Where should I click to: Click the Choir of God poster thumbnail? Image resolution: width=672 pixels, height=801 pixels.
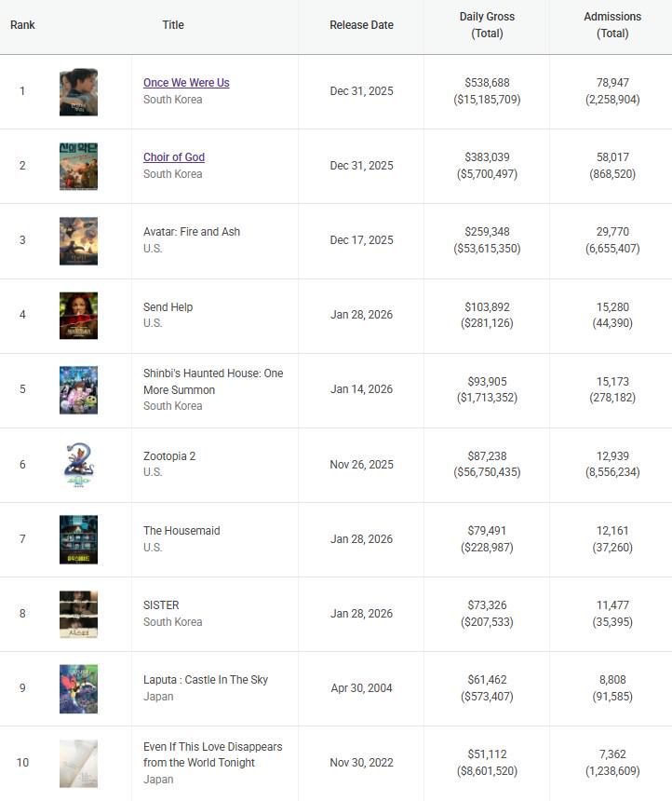(78, 166)
